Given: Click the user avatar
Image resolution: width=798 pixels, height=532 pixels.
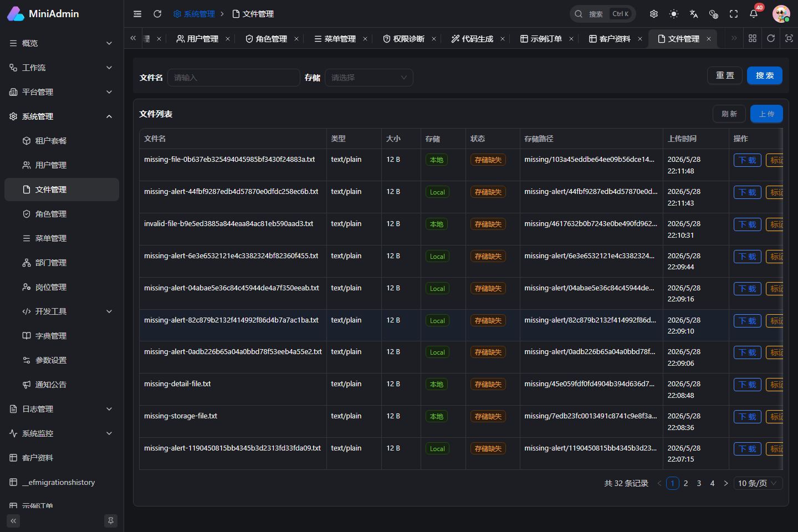Looking at the screenshot, I should point(781,14).
